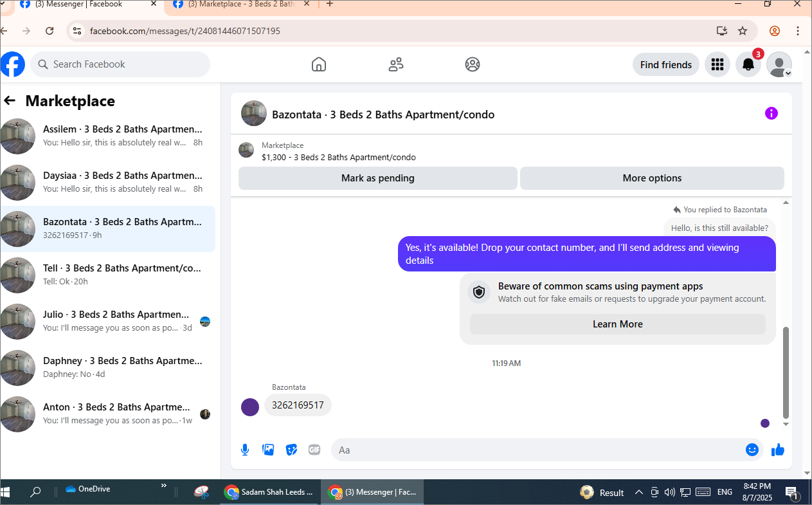The height and width of the screenshot is (505, 812).
Task: Open Bazontata conversation header title
Action: tap(383, 115)
